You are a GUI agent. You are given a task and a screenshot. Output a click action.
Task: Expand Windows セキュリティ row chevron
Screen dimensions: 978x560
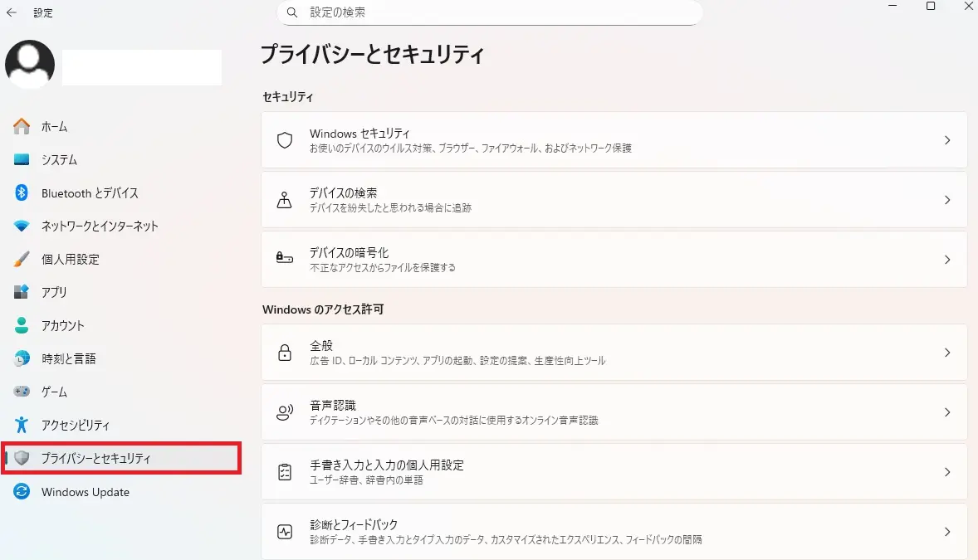point(946,140)
